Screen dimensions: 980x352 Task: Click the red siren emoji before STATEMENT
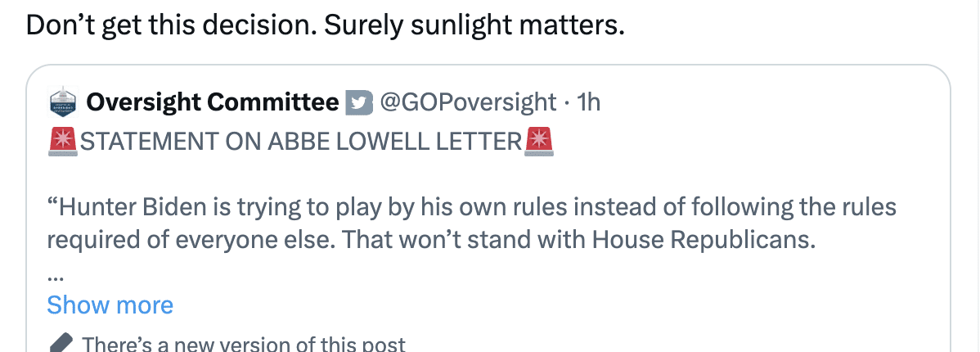click(62, 142)
